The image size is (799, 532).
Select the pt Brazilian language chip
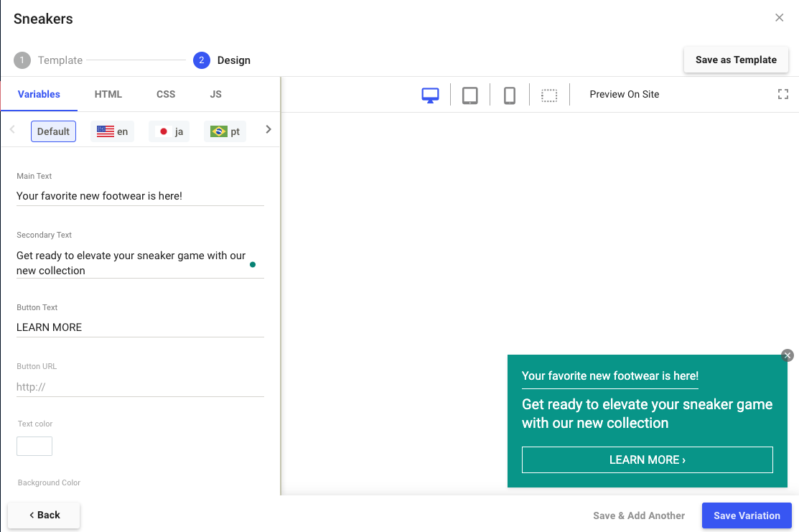(x=225, y=131)
